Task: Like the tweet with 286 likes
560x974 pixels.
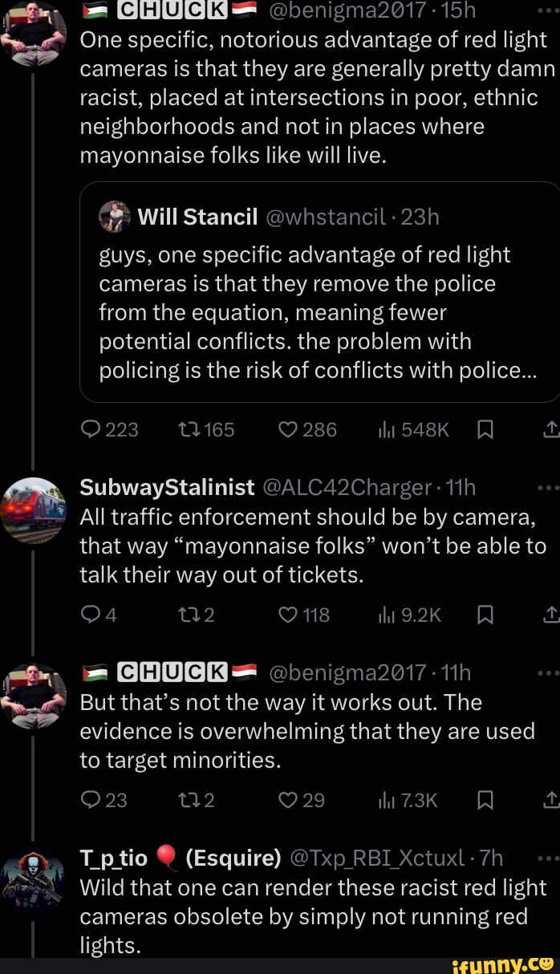Action: pos(287,430)
